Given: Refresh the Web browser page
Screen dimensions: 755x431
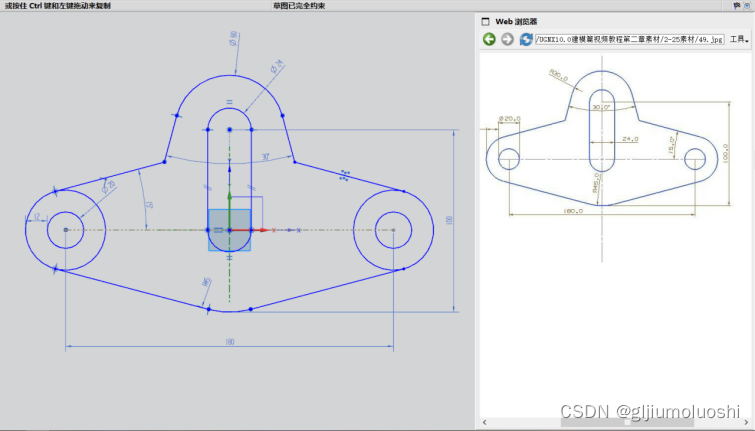Looking at the screenshot, I should point(526,39).
